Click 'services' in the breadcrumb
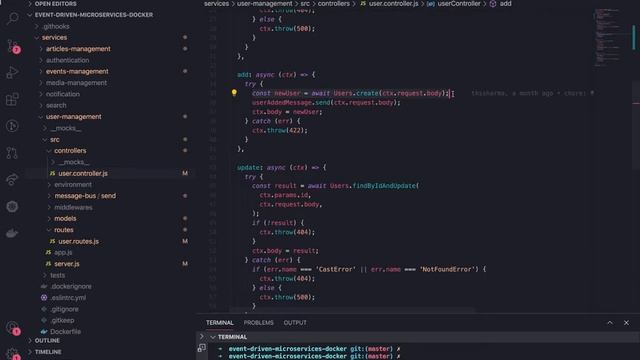The height and width of the screenshot is (360, 640). pos(216,4)
